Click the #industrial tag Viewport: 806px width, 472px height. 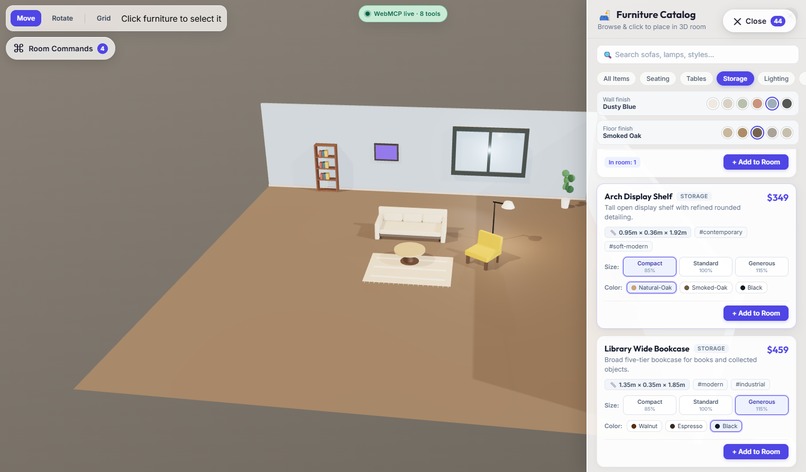pos(750,385)
